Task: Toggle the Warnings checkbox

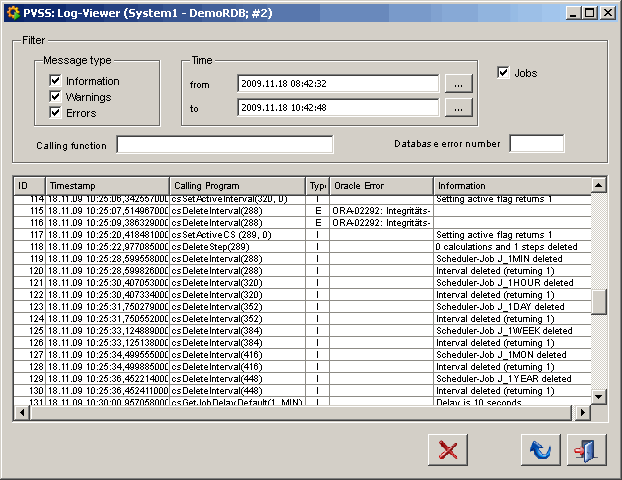Action: (x=56, y=97)
